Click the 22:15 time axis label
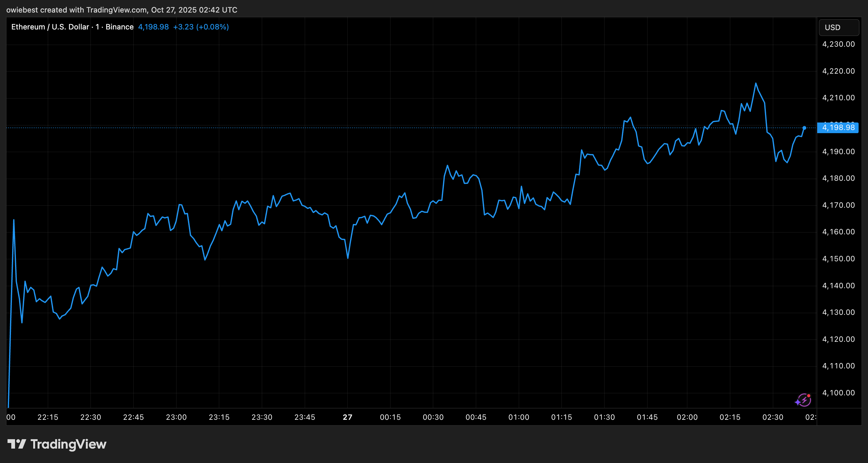Image resolution: width=868 pixels, height=463 pixels. 48,417
